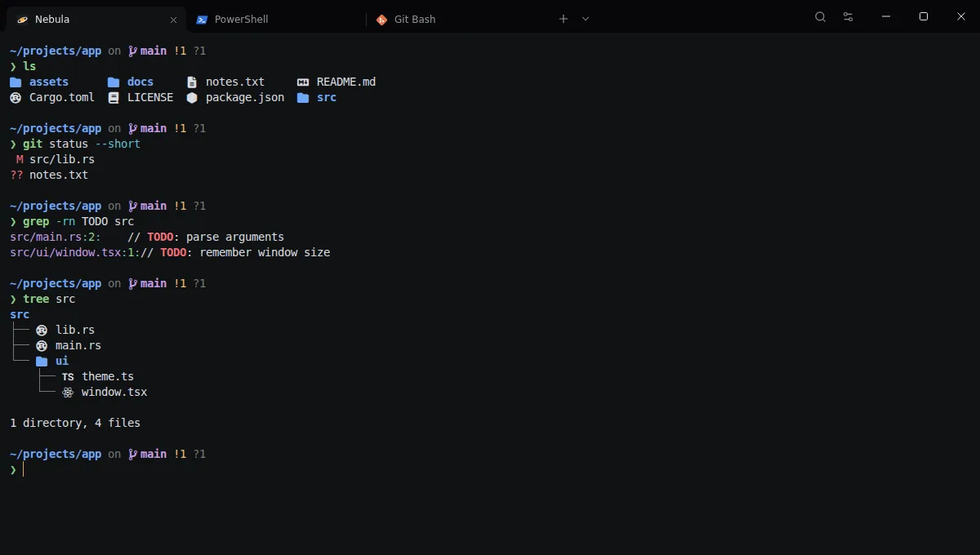The height and width of the screenshot is (555, 980).
Task: Close the Nebula tab
Action: [x=173, y=20]
